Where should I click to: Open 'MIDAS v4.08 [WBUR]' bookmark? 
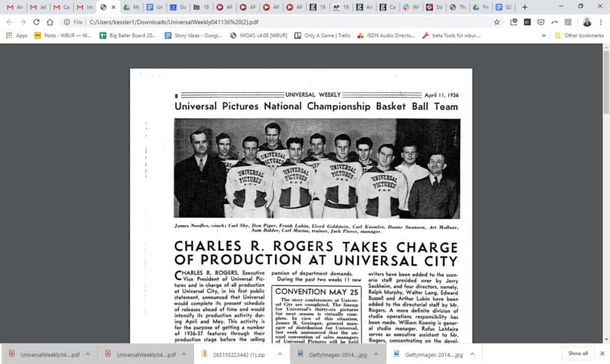coord(259,35)
